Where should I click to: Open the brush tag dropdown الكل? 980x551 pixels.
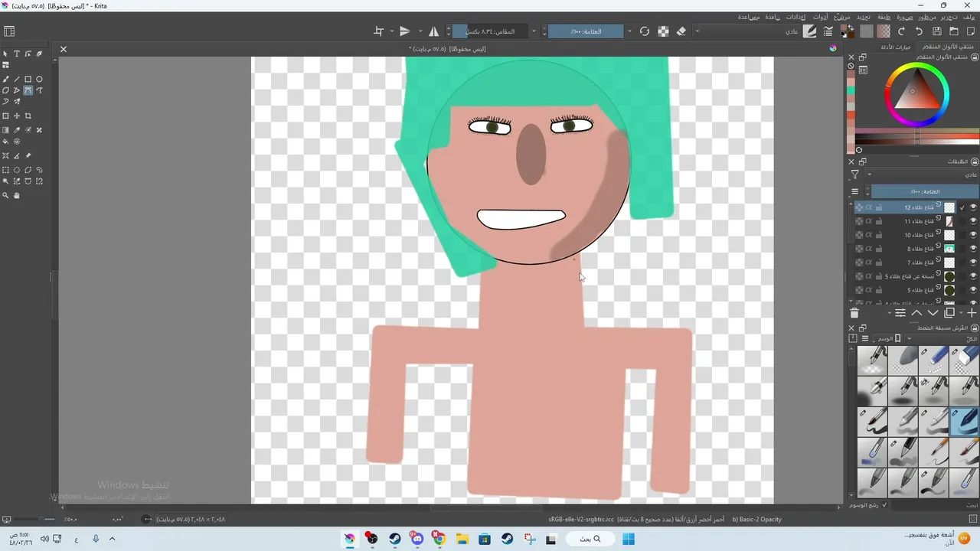943,338
